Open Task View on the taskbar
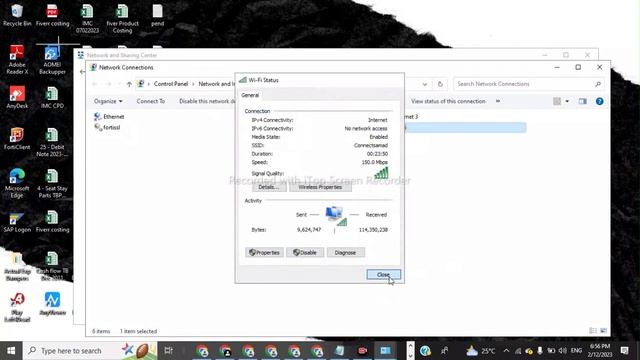The image size is (640, 360). 168,351
